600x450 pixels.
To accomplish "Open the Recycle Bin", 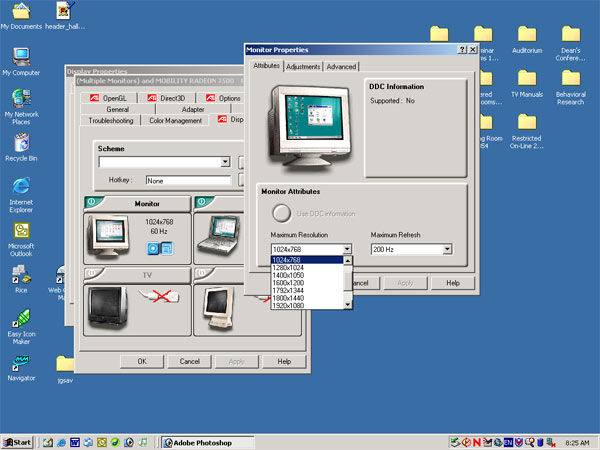I will (x=21, y=147).
